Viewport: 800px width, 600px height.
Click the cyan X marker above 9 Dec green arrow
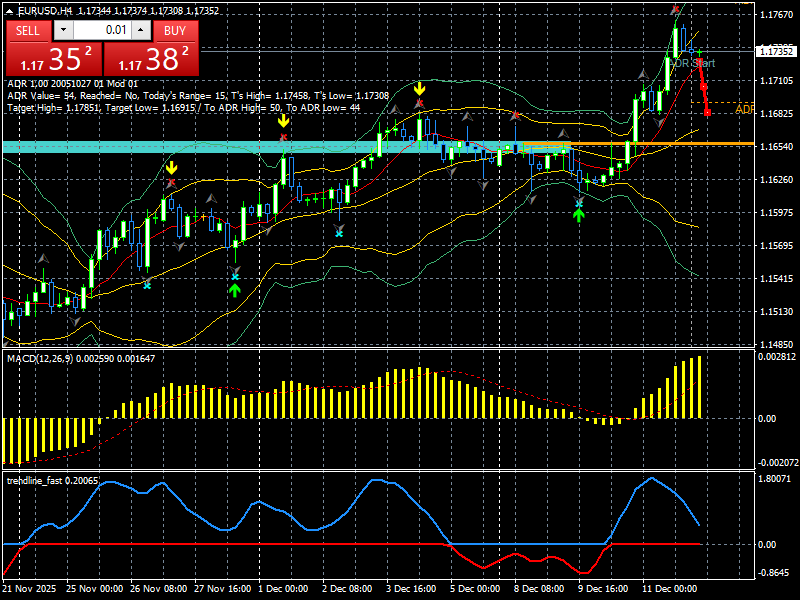point(579,204)
